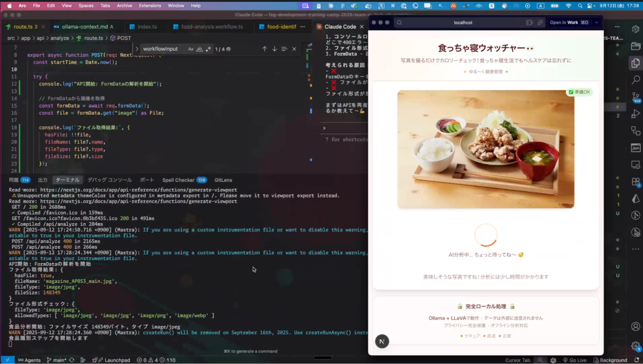The width and height of the screenshot is (643, 364).
Task: Open the Search icon in activity bar
Action: (636, 80)
